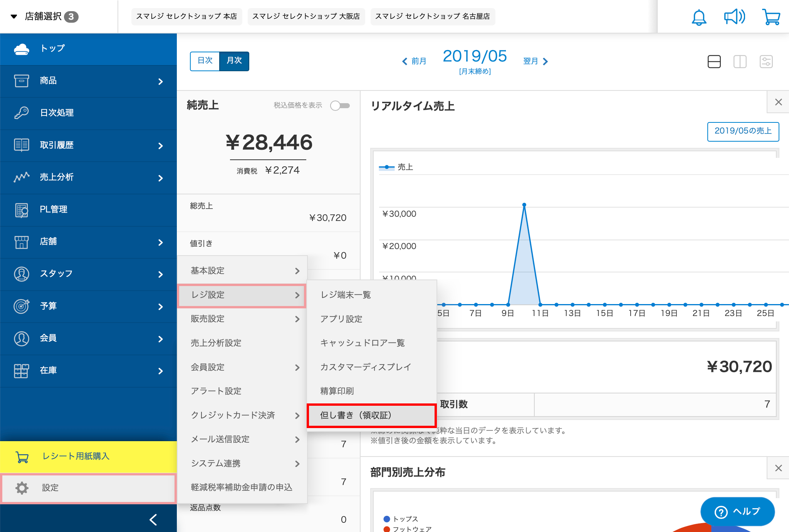789x532 pixels.
Task: Collapse the sidebar with the left arrow
Action: point(153,520)
